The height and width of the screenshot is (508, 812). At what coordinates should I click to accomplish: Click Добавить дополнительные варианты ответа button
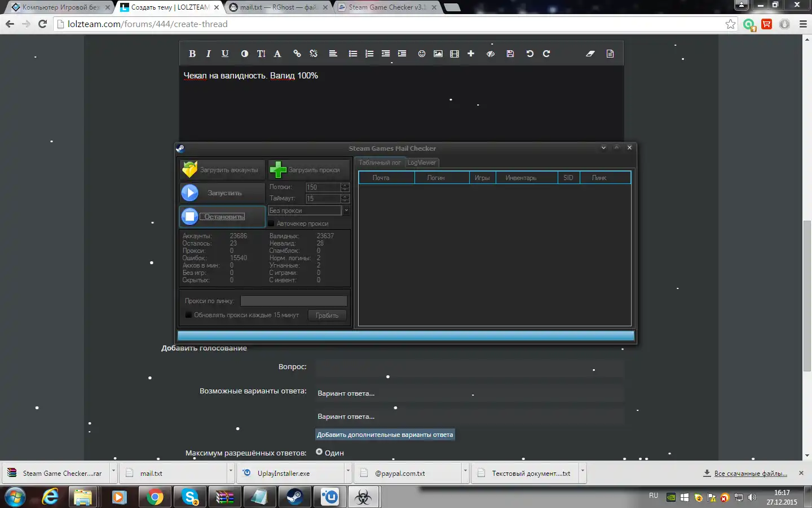tap(385, 435)
